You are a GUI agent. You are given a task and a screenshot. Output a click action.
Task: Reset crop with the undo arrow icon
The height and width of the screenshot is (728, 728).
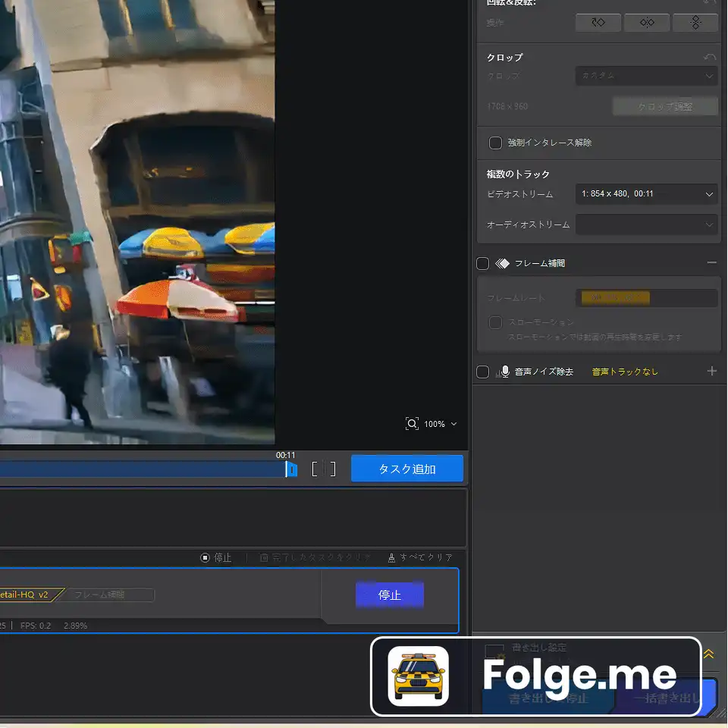pyautogui.click(x=710, y=58)
